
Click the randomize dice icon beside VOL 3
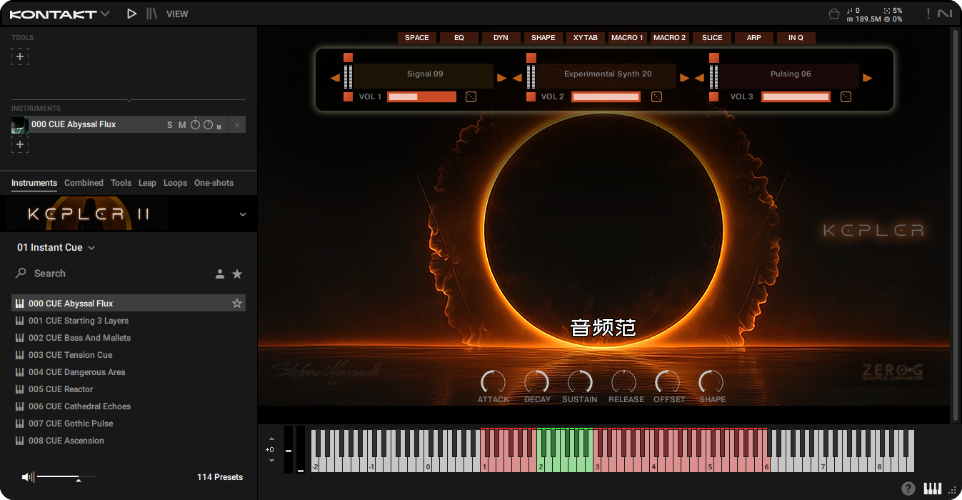click(x=845, y=97)
